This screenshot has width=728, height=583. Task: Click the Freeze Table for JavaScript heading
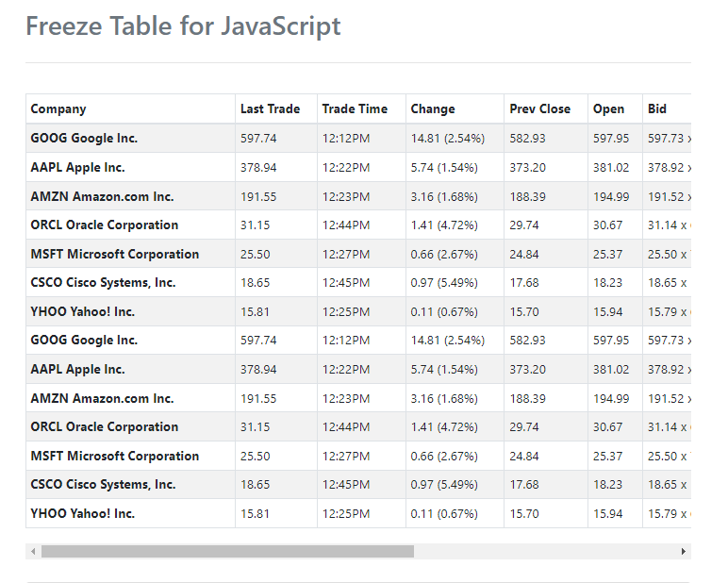[x=183, y=25]
